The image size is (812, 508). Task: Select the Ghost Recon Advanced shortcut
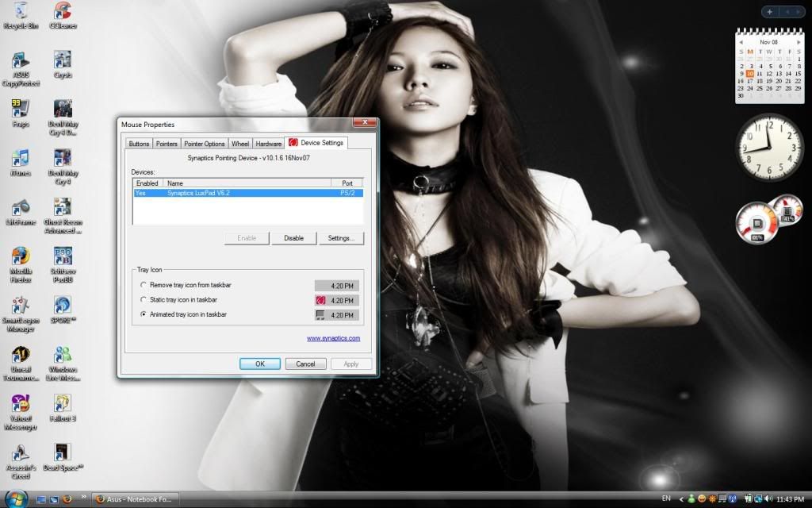pos(63,216)
